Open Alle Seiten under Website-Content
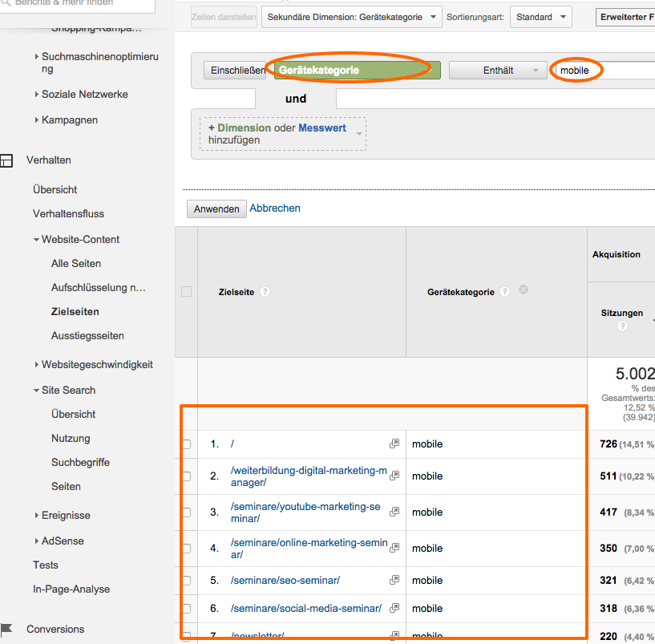655x644 pixels. pyautogui.click(x=76, y=263)
